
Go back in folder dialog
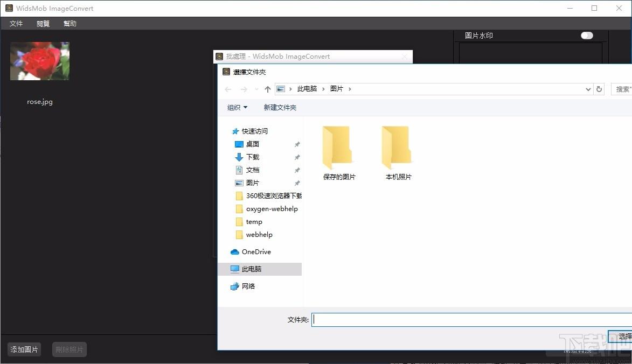(228, 89)
